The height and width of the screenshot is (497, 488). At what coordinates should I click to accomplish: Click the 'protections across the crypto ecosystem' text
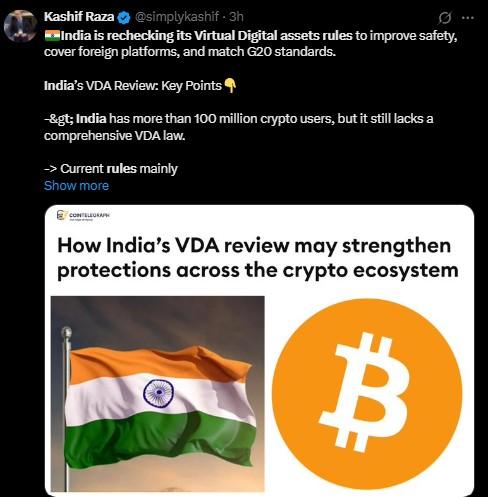pos(258,270)
